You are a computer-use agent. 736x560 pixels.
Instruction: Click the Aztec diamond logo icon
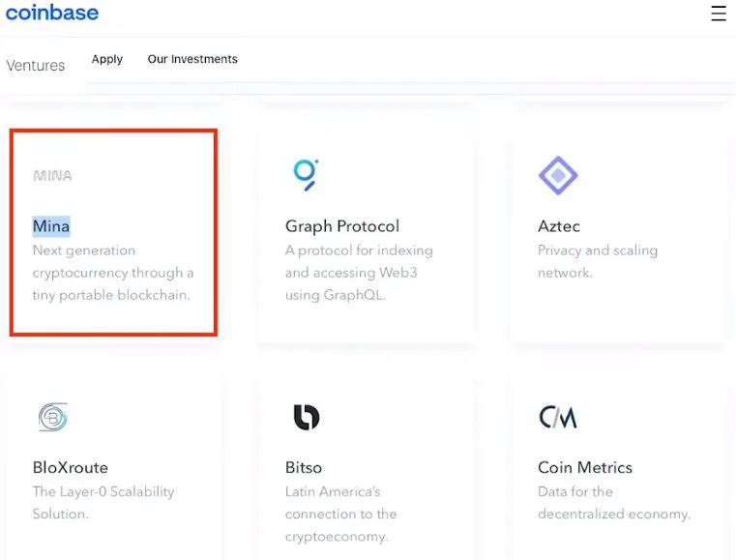tap(558, 176)
